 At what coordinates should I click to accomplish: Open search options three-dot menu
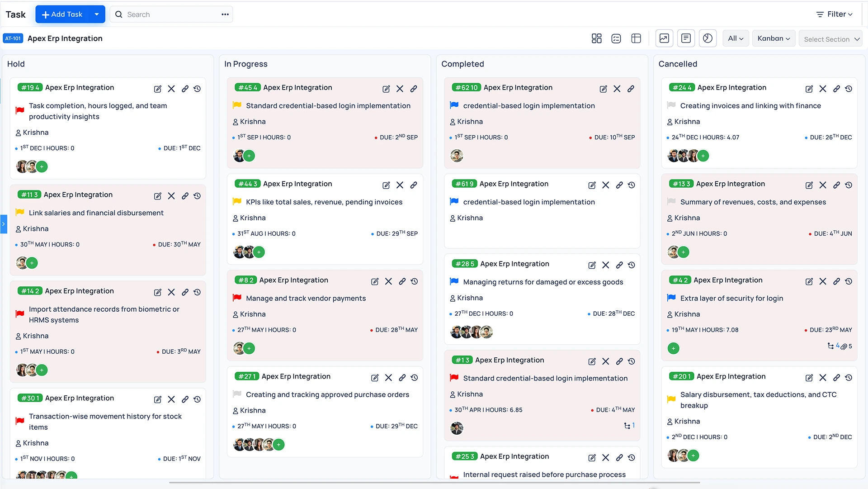click(x=225, y=14)
